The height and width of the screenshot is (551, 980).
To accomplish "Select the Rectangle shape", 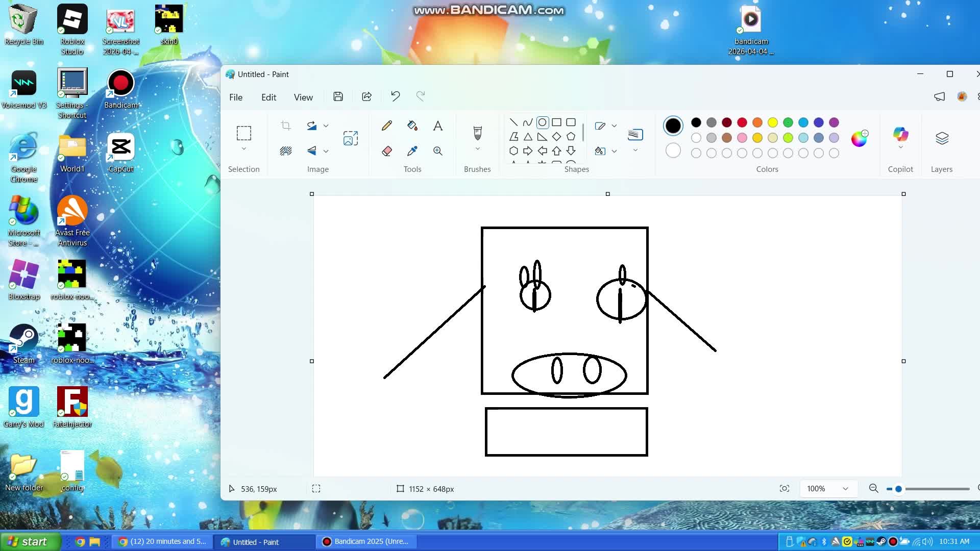I will pyautogui.click(x=556, y=122).
